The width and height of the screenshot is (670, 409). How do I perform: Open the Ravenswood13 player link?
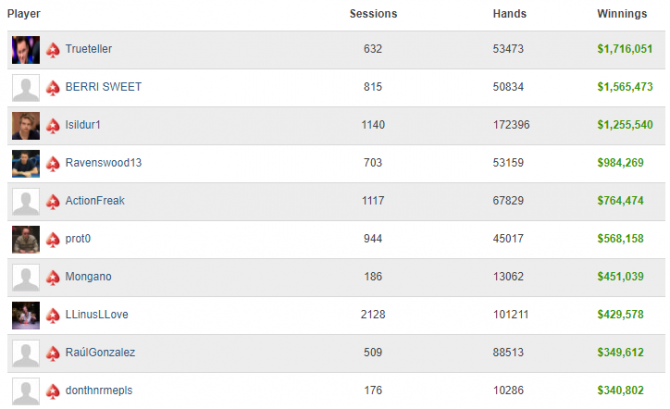103,162
